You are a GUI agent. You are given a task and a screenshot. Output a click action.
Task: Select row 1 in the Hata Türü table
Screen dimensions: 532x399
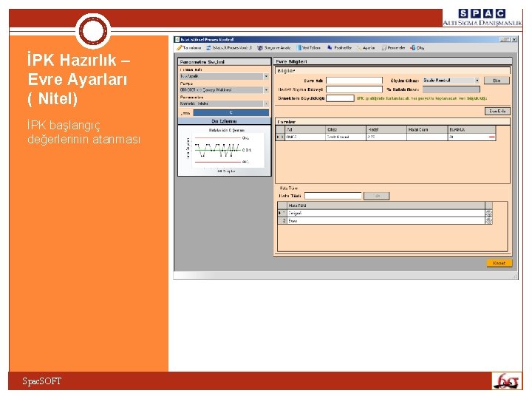385,213
